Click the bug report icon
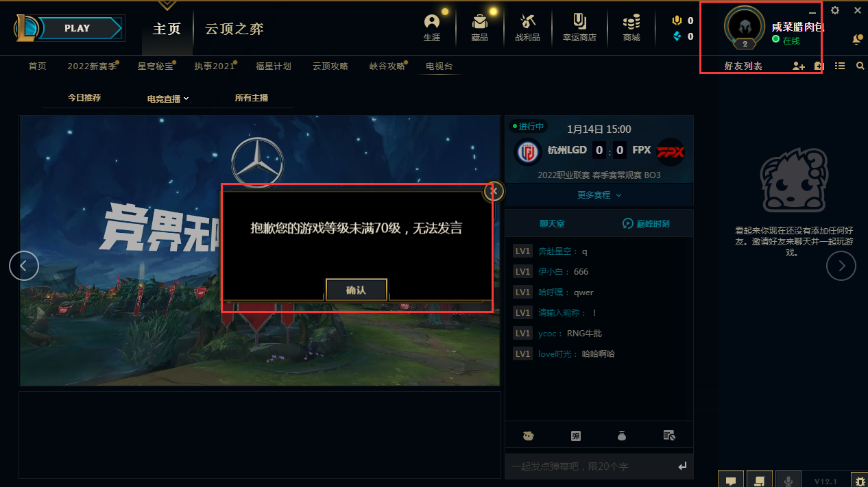This screenshot has width=868, height=487. click(x=859, y=481)
